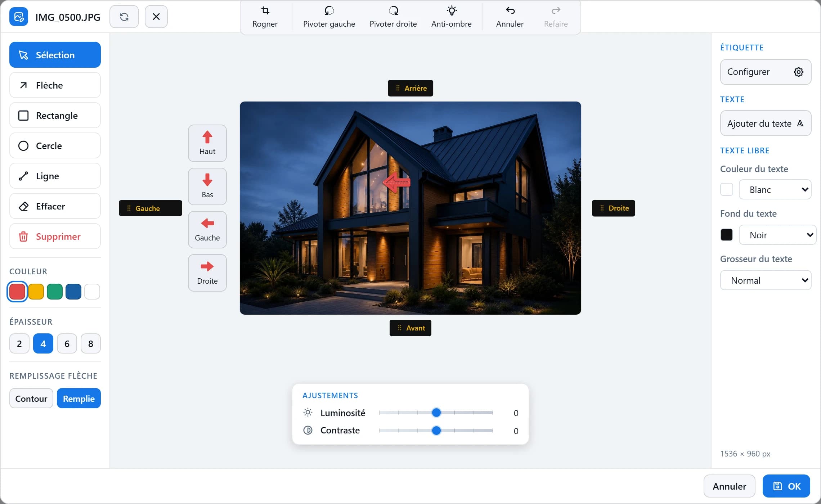Insert a Bas down-arrow stamp
The width and height of the screenshot is (821, 504).
click(207, 186)
